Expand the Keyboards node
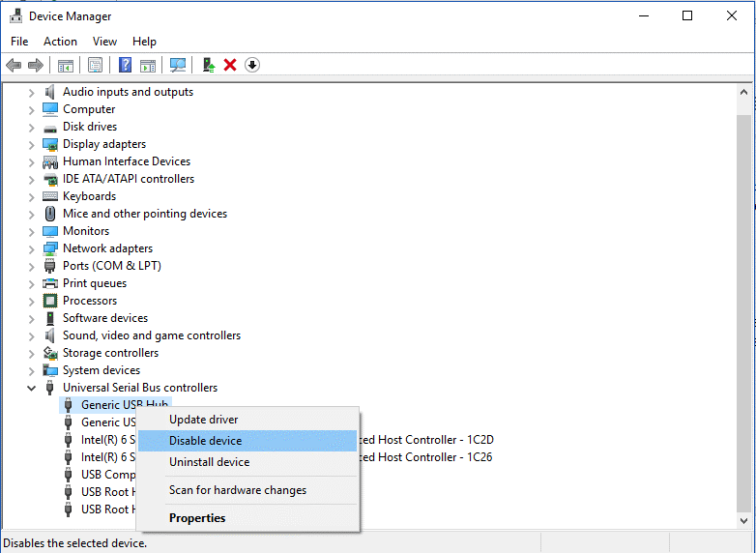 click(32, 196)
